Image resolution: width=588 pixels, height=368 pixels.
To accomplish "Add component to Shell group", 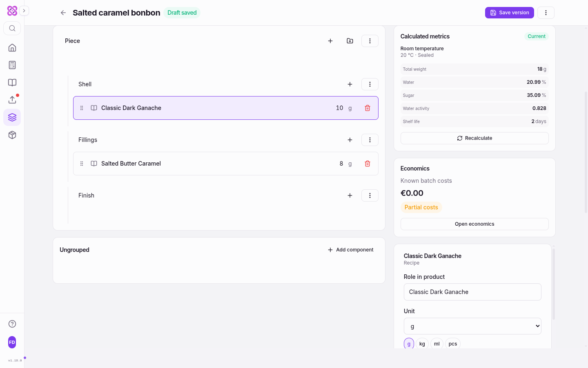I will tap(350, 84).
